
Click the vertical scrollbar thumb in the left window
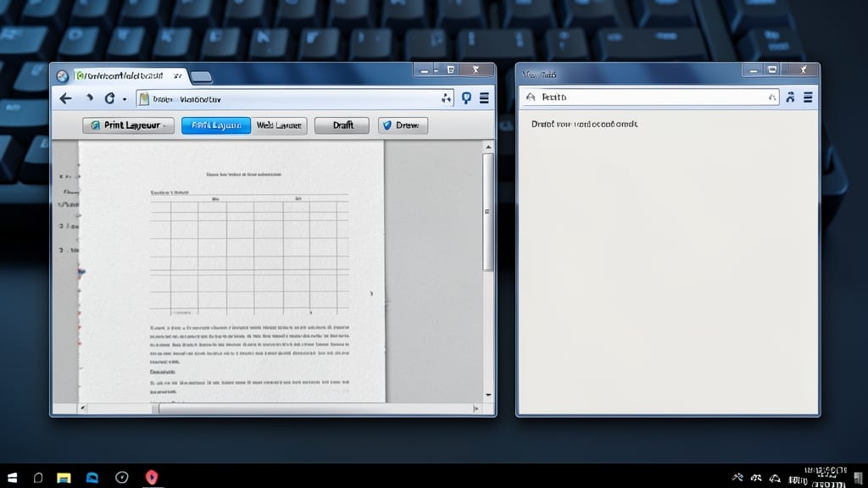pos(487,213)
